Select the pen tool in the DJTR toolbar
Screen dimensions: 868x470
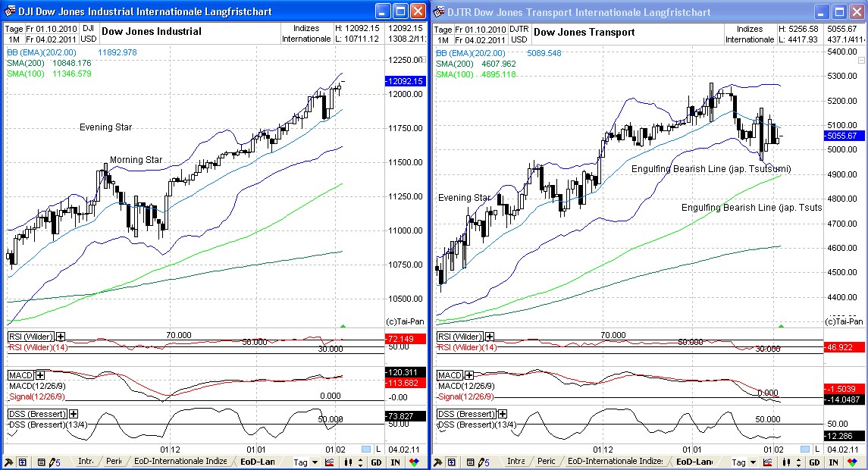pos(438,461)
